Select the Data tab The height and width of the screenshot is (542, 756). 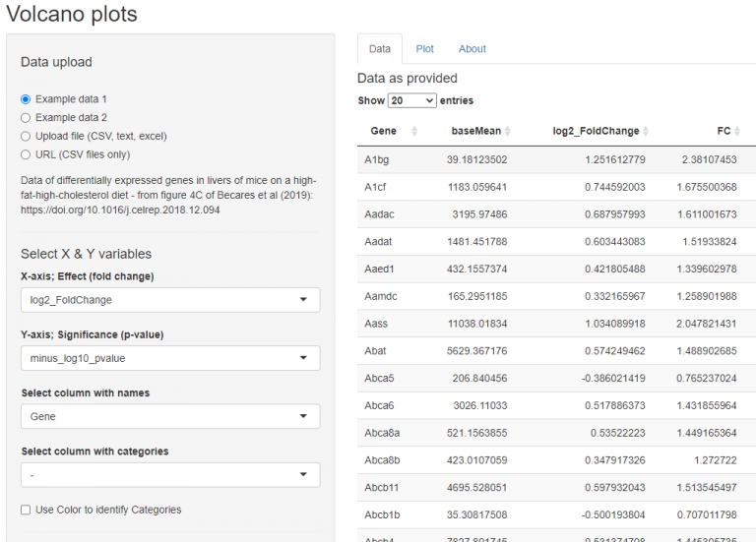click(x=379, y=48)
